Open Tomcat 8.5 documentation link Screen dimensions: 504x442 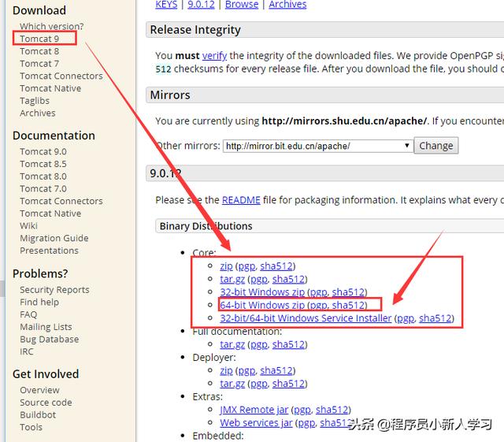tap(43, 164)
